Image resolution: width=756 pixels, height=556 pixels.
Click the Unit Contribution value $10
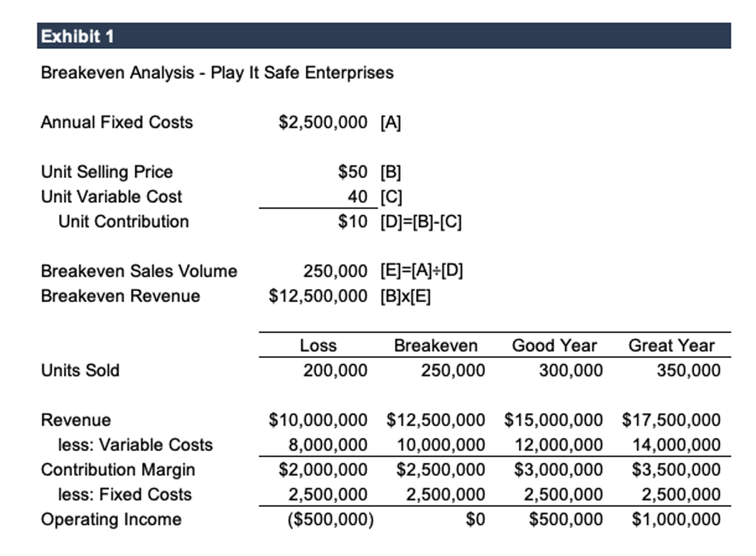click(x=352, y=221)
